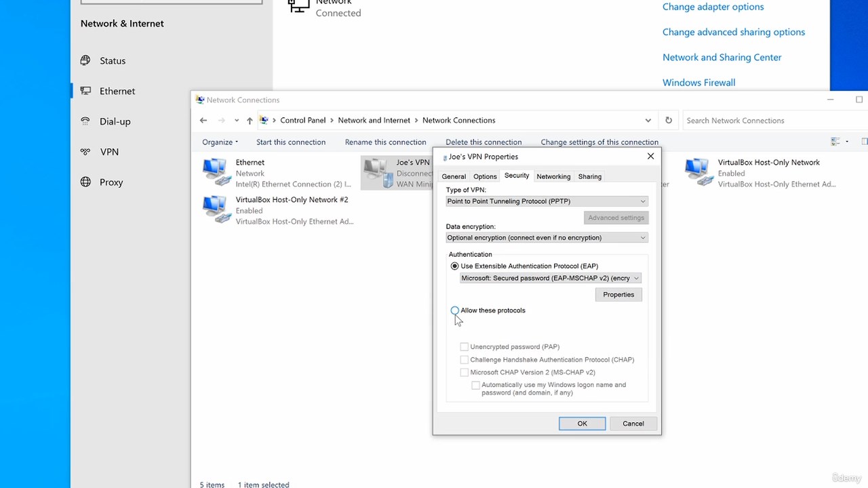This screenshot has width=868, height=488.
Task: Select the Ethernet adapter icon in Network Connections
Action: pos(216,172)
